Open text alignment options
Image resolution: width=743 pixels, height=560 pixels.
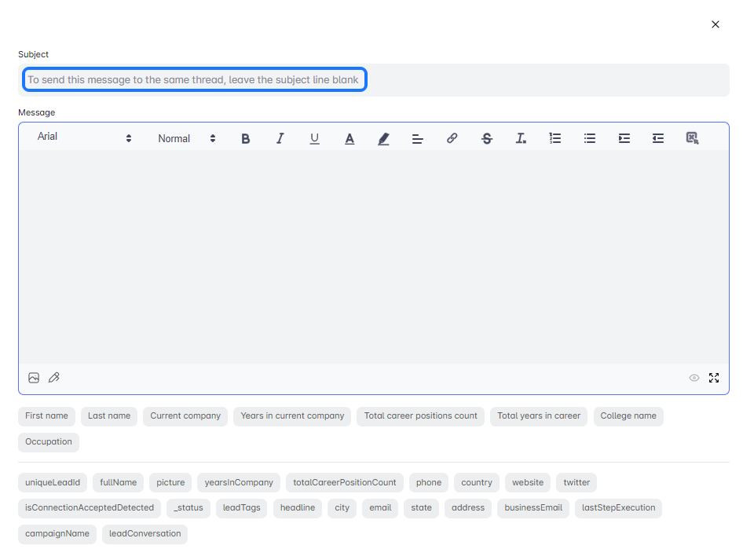(x=418, y=138)
